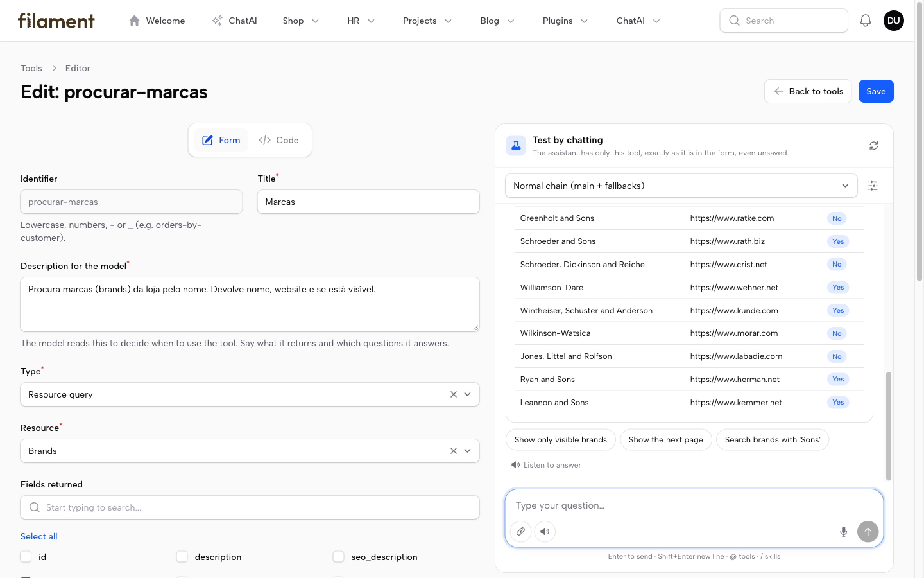This screenshot has width=924, height=578.
Task: Go to the Welcome page
Action: coord(157,21)
